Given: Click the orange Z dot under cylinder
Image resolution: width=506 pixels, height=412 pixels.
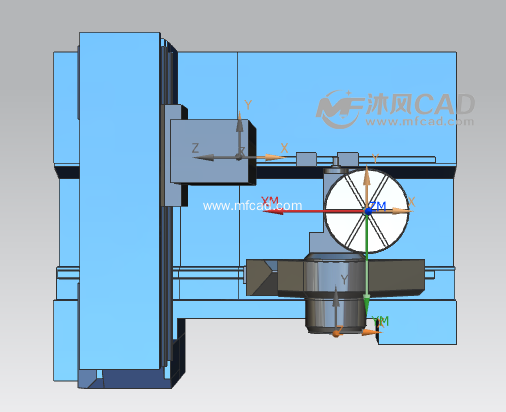Looking at the screenshot, I should [x=336, y=333].
